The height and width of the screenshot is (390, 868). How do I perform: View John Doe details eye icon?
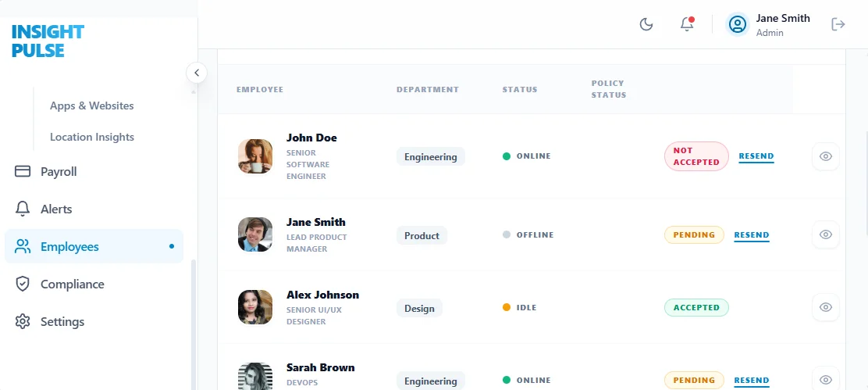826,156
